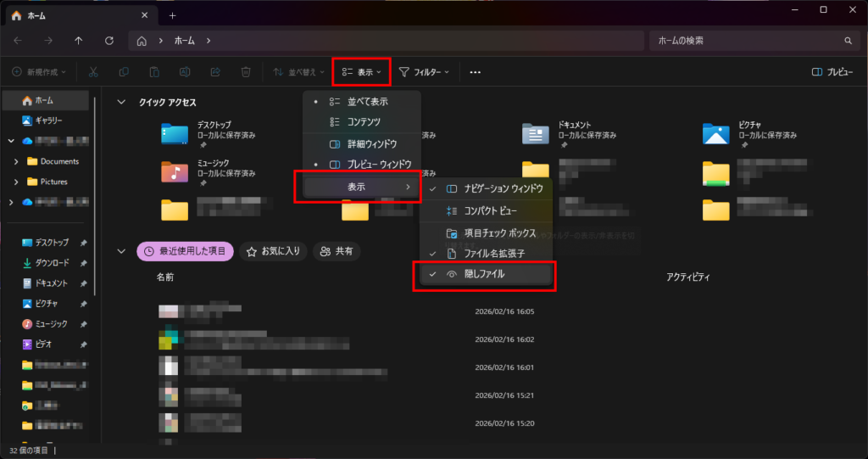Toggle 詳細ウィンドウ in view menu

362,144
